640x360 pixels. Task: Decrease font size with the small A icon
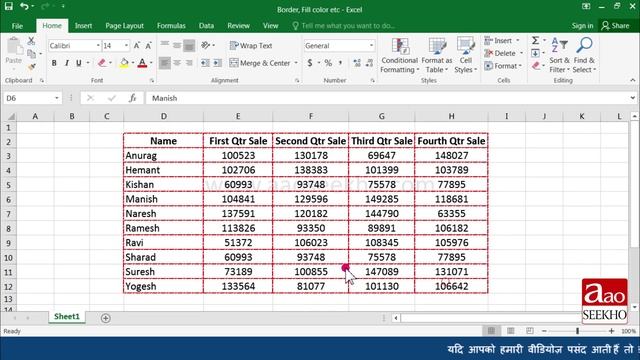click(x=149, y=45)
